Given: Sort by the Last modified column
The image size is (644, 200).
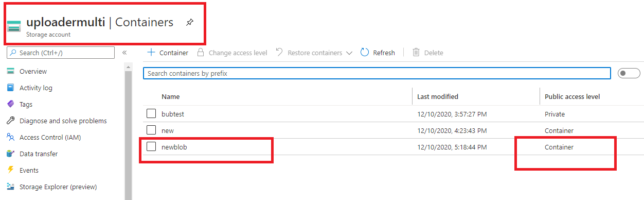Looking at the screenshot, I should coord(438,96).
